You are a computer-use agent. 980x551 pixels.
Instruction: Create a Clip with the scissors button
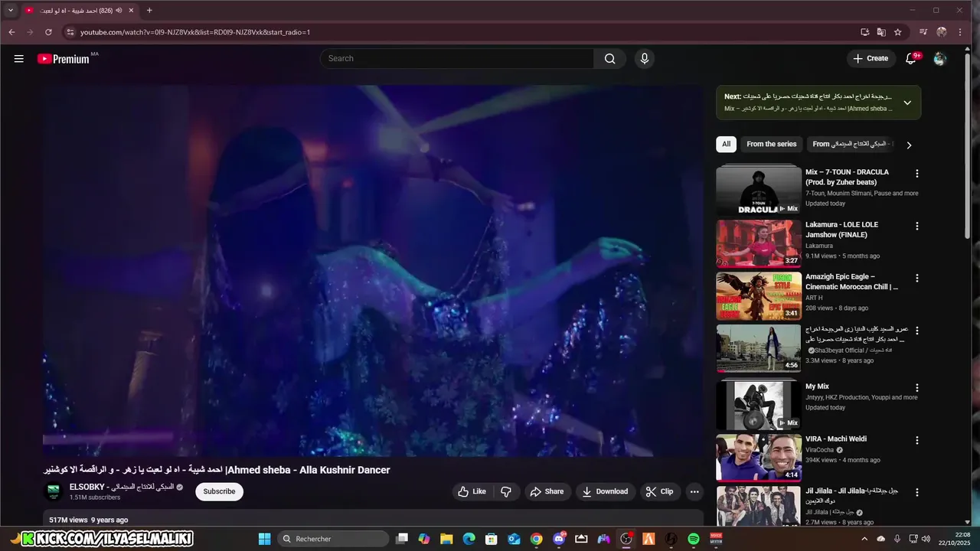tap(659, 492)
